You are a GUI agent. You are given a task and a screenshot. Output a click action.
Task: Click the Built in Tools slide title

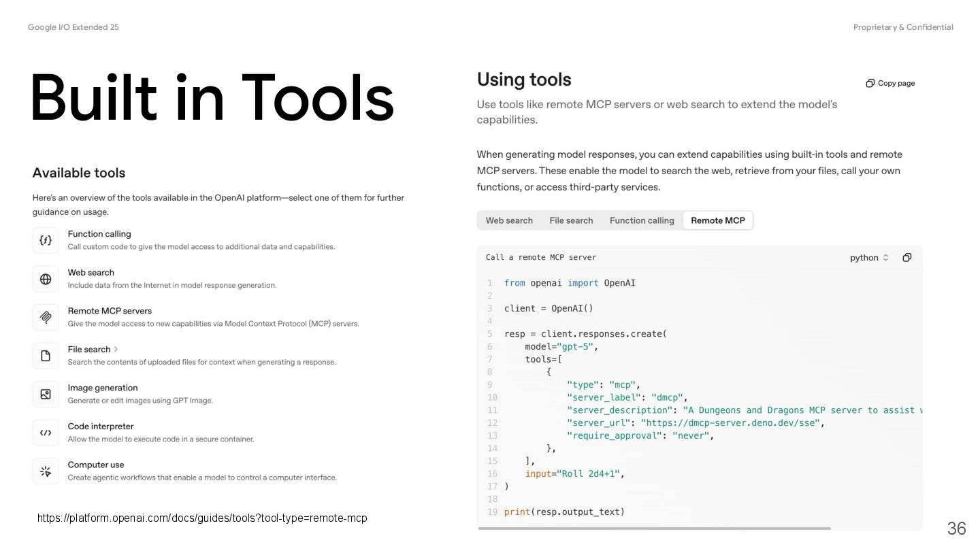coord(212,99)
